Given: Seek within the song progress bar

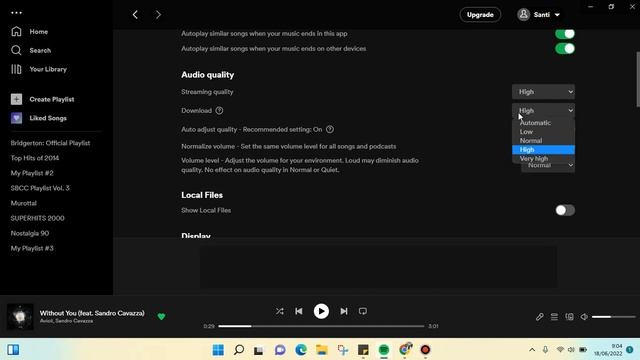Looking at the screenshot, I should pos(321,326).
